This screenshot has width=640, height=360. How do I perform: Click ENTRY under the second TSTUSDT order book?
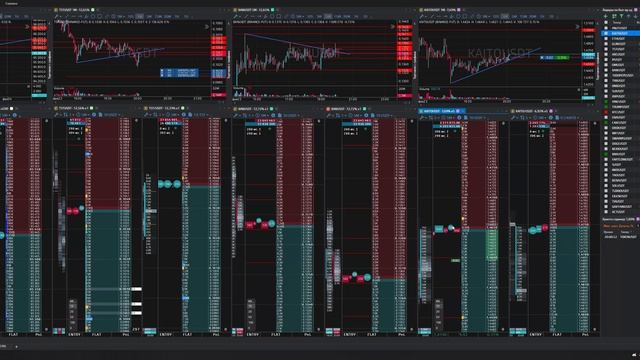click(166, 334)
